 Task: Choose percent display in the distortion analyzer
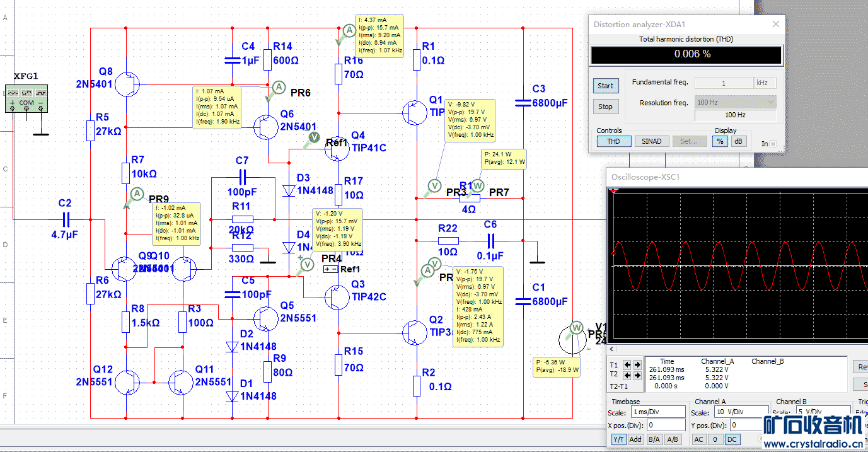721,141
